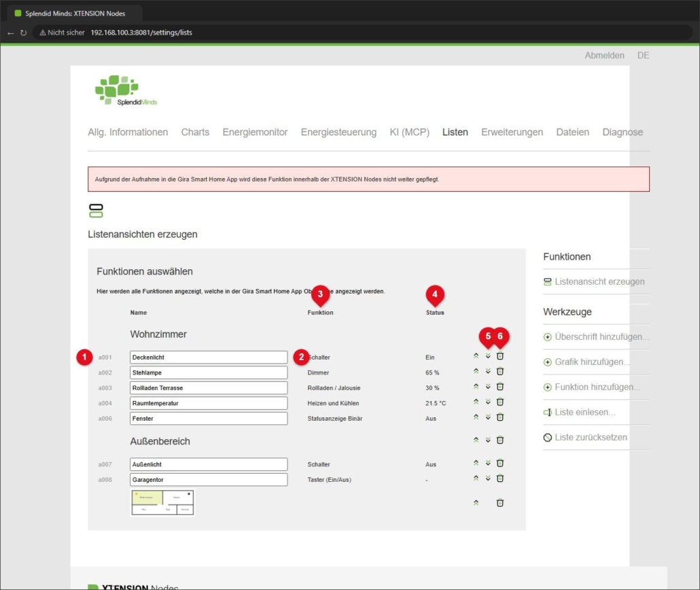700x590 pixels.
Task: Move Stehlampe row up
Action: (476, 371)
